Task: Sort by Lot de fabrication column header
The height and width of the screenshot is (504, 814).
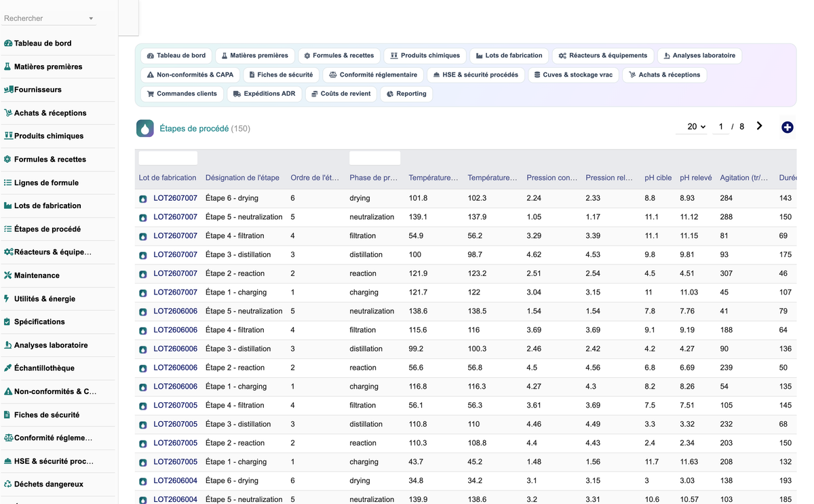Action: point(168,178)
